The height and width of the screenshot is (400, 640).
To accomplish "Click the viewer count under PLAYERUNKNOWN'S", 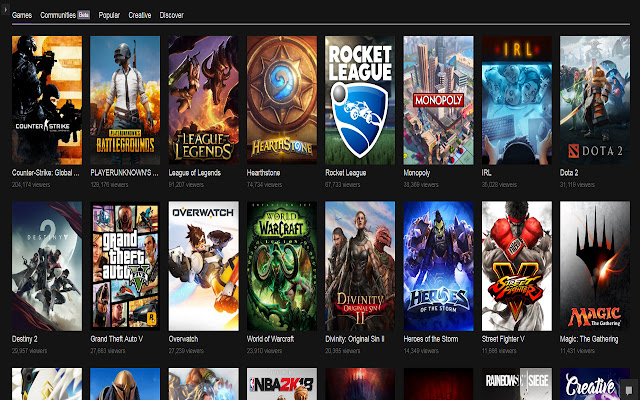I will 109,185.
